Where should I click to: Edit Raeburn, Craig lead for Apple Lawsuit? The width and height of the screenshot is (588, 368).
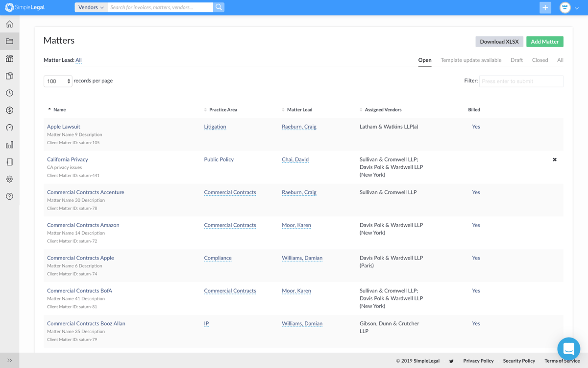299,127
